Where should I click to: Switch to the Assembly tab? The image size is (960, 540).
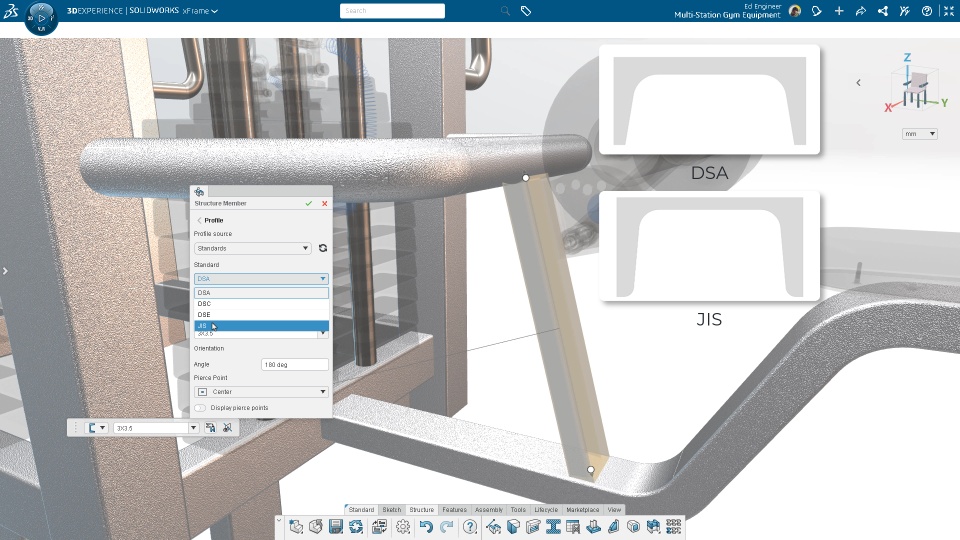(489, 509)
